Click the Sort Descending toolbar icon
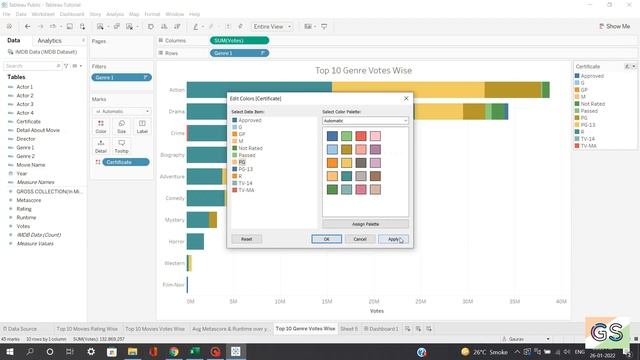Viewport: 640px width, 360px height. (177, 27)
